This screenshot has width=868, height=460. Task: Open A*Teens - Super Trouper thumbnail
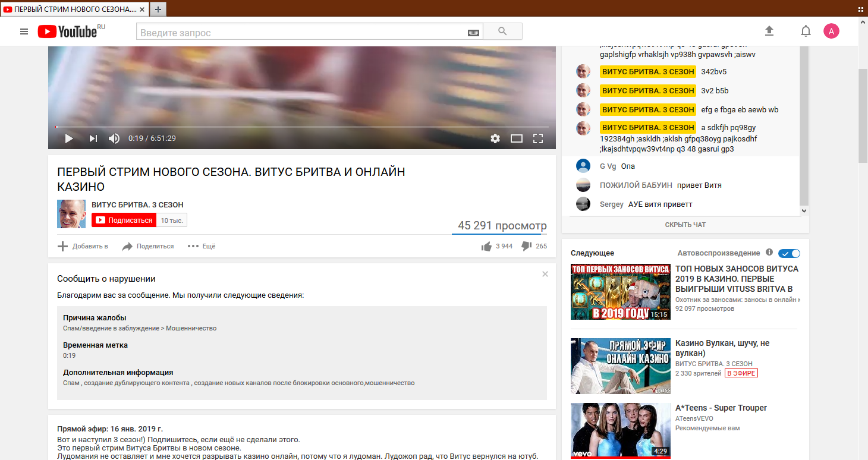(621, 431)
